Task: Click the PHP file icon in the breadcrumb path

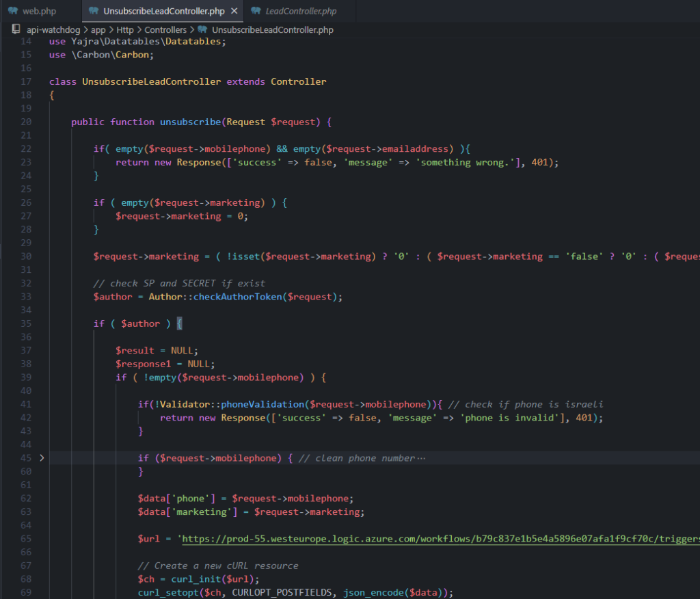Action: 202,30
